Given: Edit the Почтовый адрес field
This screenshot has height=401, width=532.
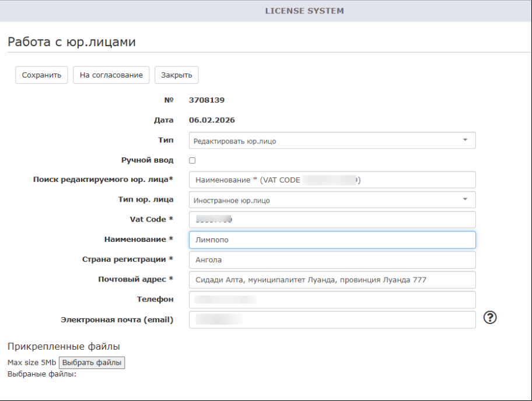Looking at the screenshot, I should coord(332,280).
